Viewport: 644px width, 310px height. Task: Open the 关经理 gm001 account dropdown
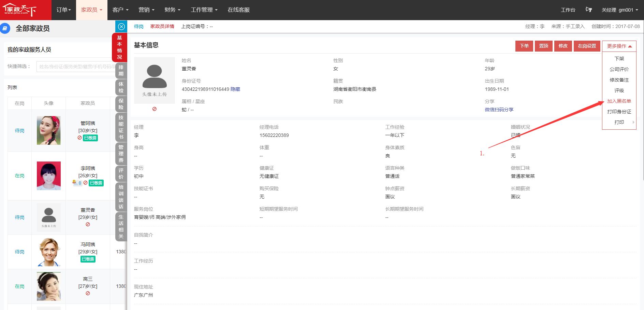620,10
